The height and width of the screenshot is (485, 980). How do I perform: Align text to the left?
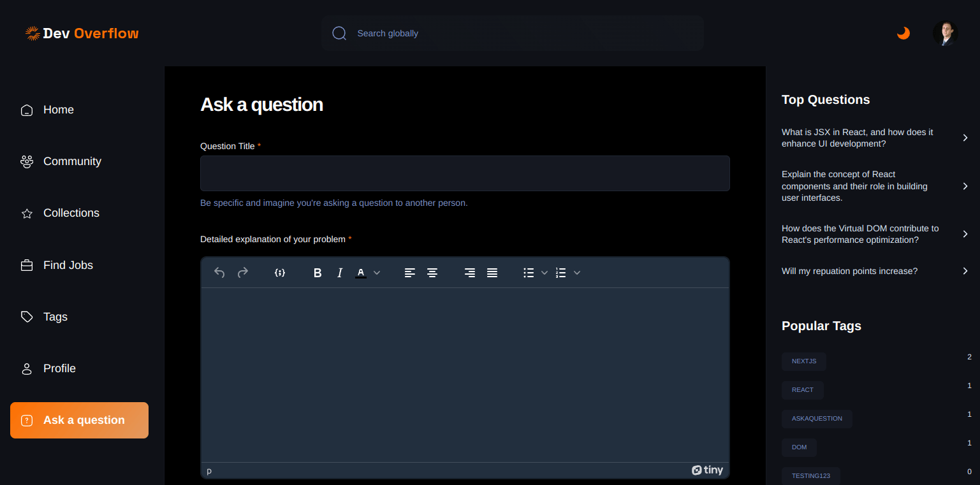(x=410, y=273)
